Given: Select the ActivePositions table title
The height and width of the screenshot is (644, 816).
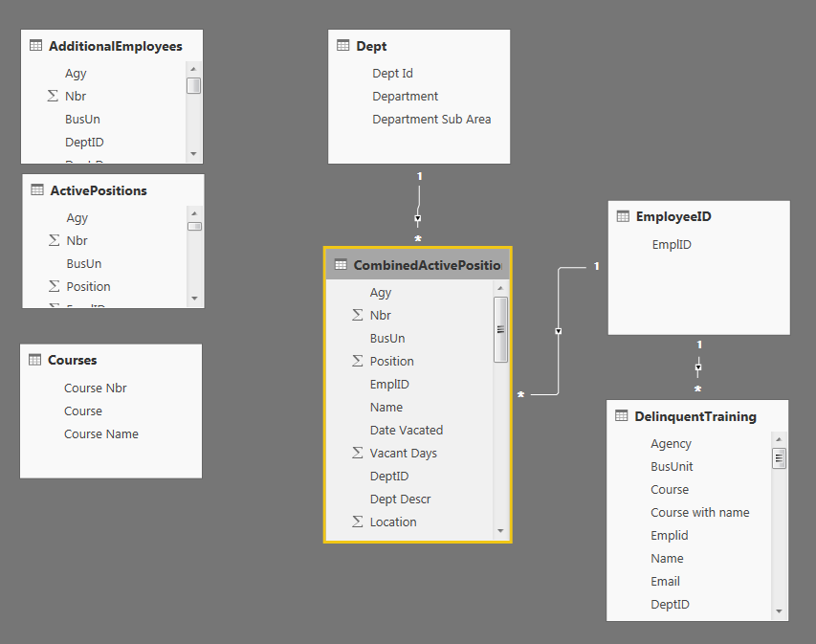Looking at the screenshot, I should pyautogui.click(x=99, y=190).
